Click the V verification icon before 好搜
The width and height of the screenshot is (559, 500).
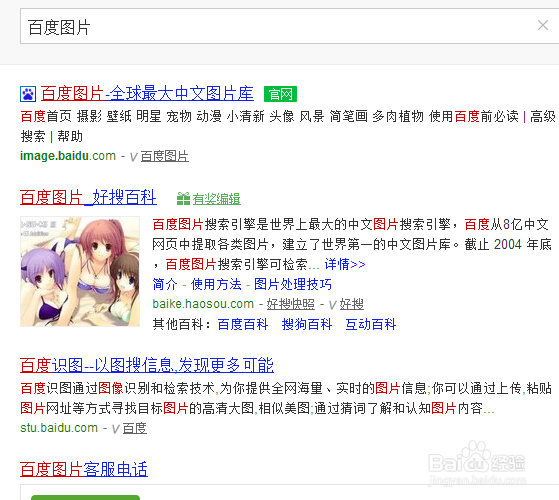(x=332, y=305)
